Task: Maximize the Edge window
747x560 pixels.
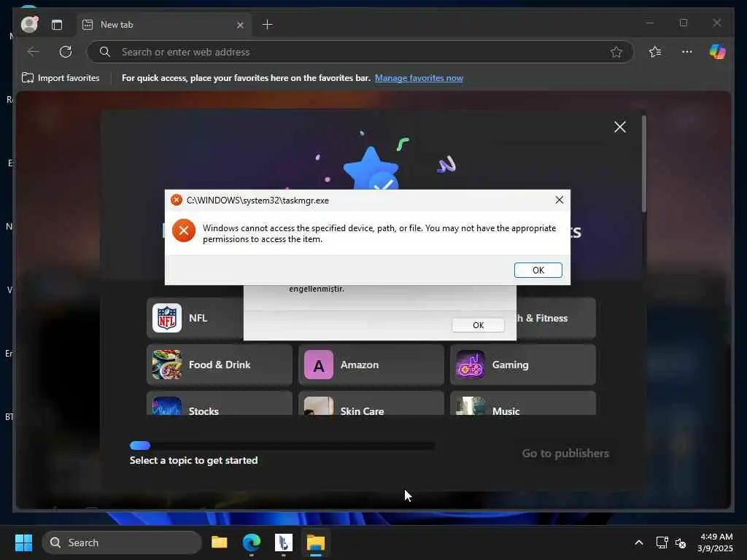Action: (684, 23)
